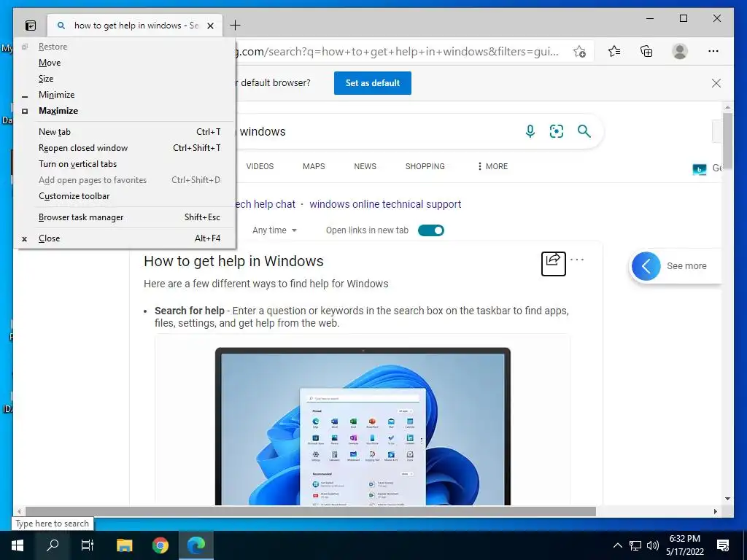Viewport: 747px width, 560px height.
Task: Select New tab menu entry
Action: pos(125,132)
